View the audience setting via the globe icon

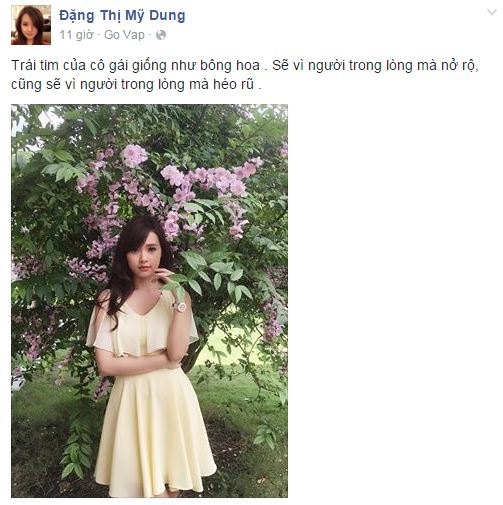(161, 35)
